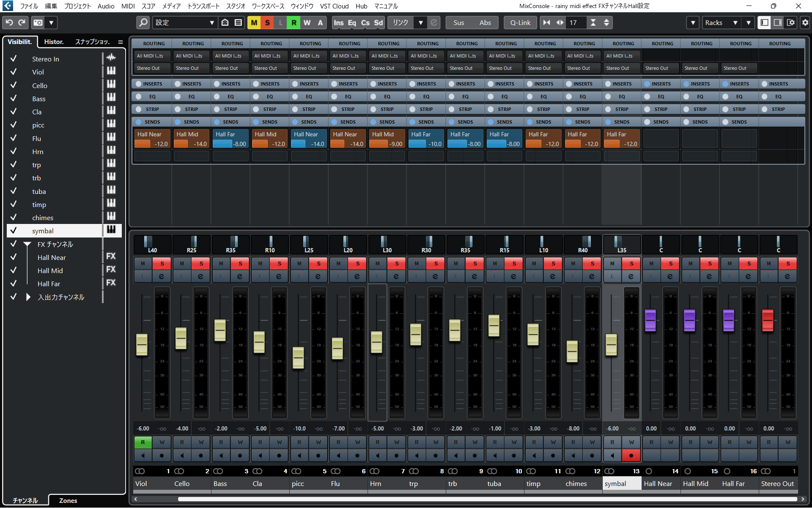
Task: Click the trp pan control R30
Action: coord(426,244)
